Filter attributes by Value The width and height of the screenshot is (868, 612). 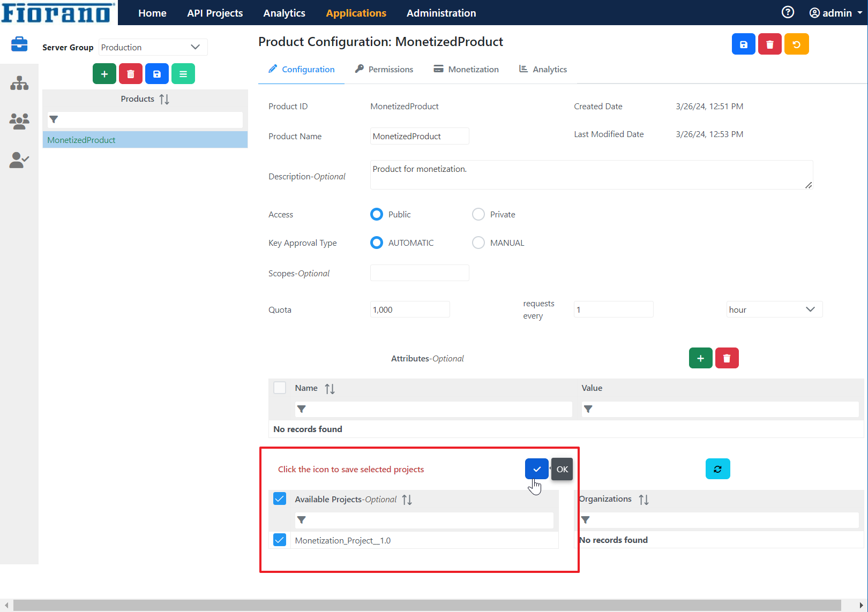click(720, 409)
